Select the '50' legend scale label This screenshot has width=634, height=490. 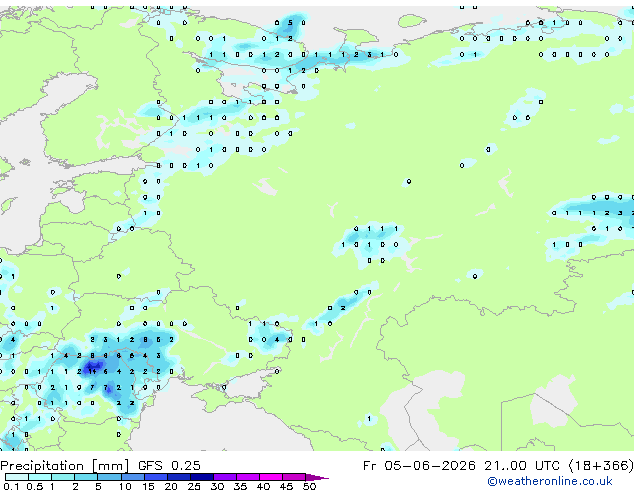(310, 486)
